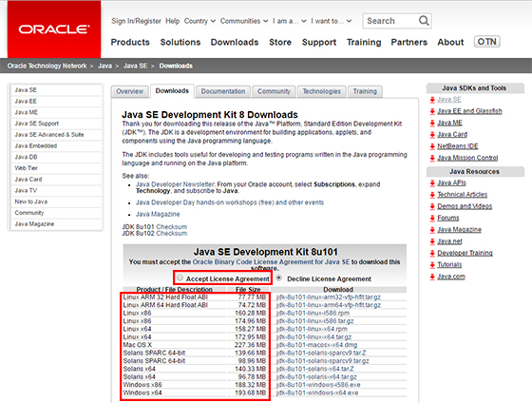Switch to the Technologies tab
532x403 pixels.
tap(321, 91)
